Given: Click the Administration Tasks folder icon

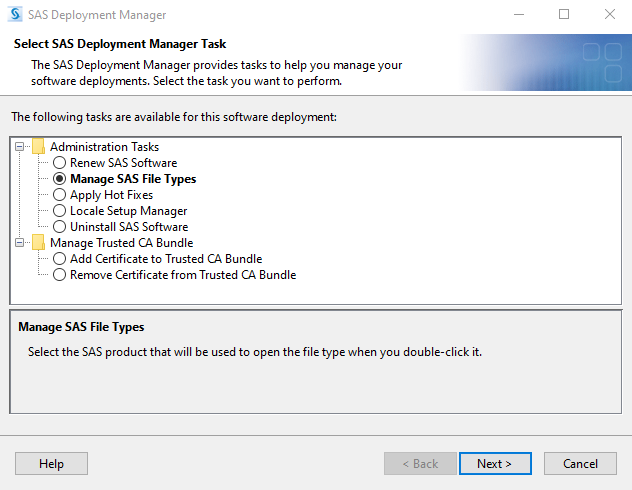Looking at the screenshot, I should 38,147.
